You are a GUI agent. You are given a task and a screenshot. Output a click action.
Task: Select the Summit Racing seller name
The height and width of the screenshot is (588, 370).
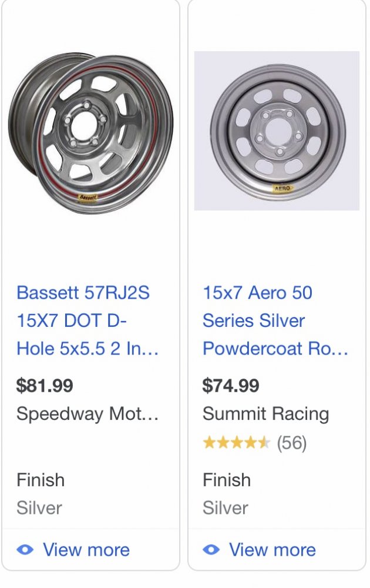266,414
